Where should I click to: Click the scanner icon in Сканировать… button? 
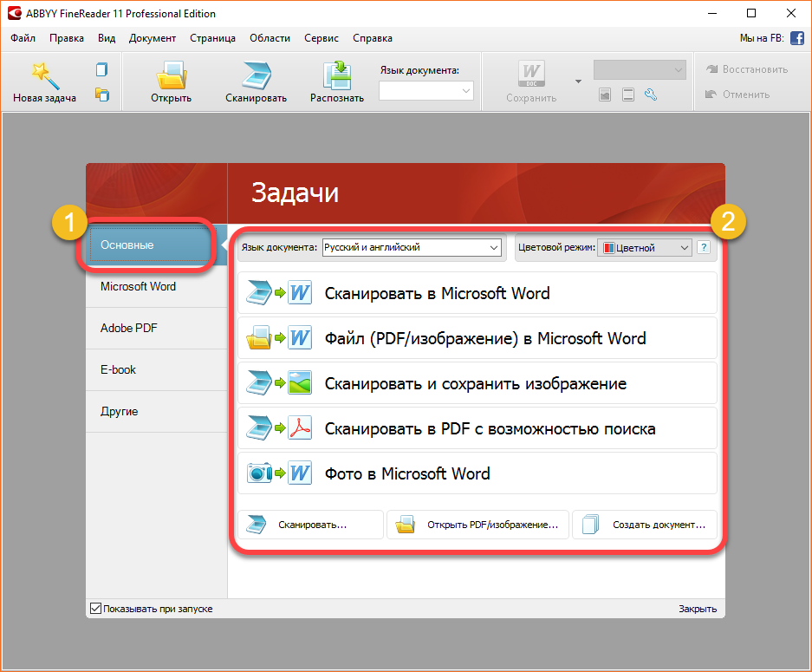pos(257,525)
